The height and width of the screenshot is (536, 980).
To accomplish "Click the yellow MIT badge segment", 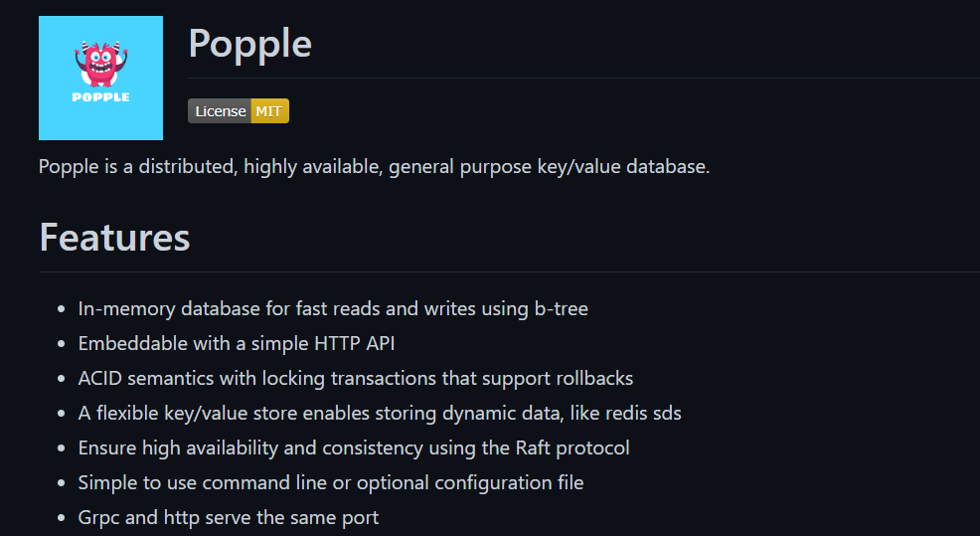I will (269, 111).
